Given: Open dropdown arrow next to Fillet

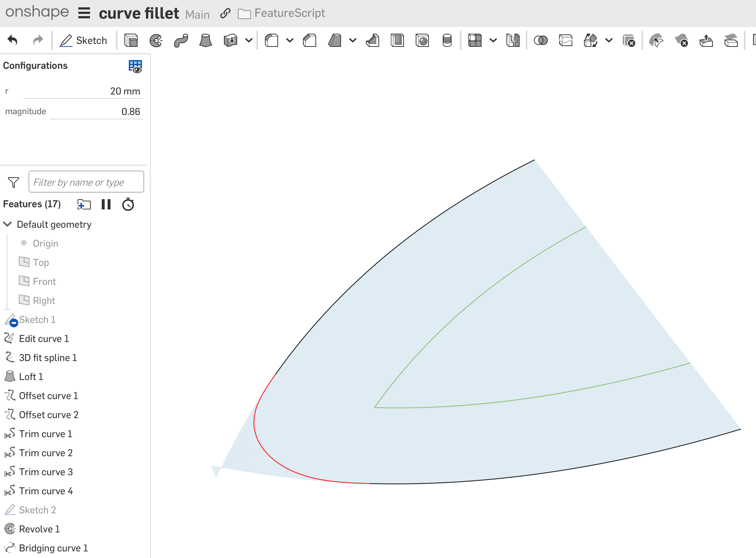Looking at the screenshot, I should (289, 40).
